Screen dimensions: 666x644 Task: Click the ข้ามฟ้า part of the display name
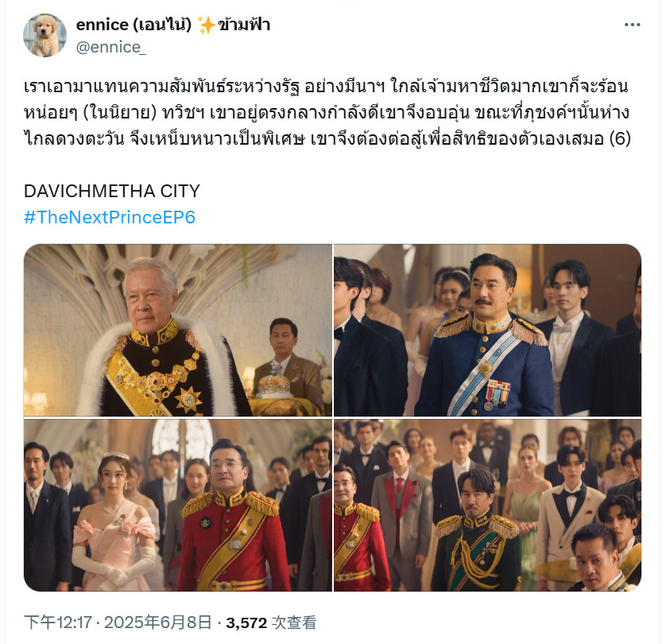pyautogui.click(x=244, y=25)
